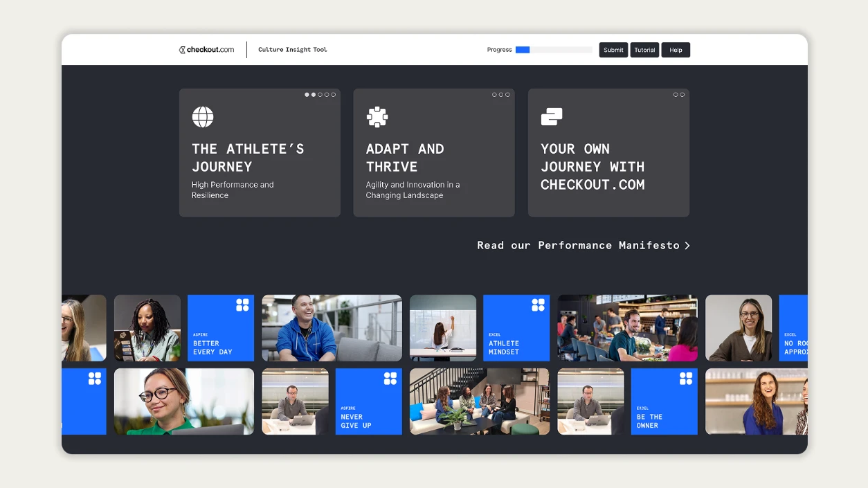Open the Adapt and Thrive card title
The image size is (868, 488).
pos(405,158)
